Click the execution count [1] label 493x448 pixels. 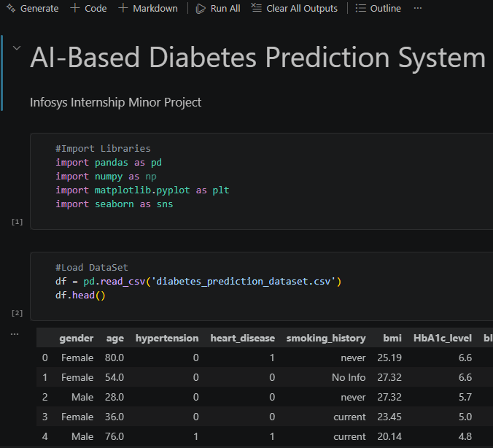pos(17,222)
